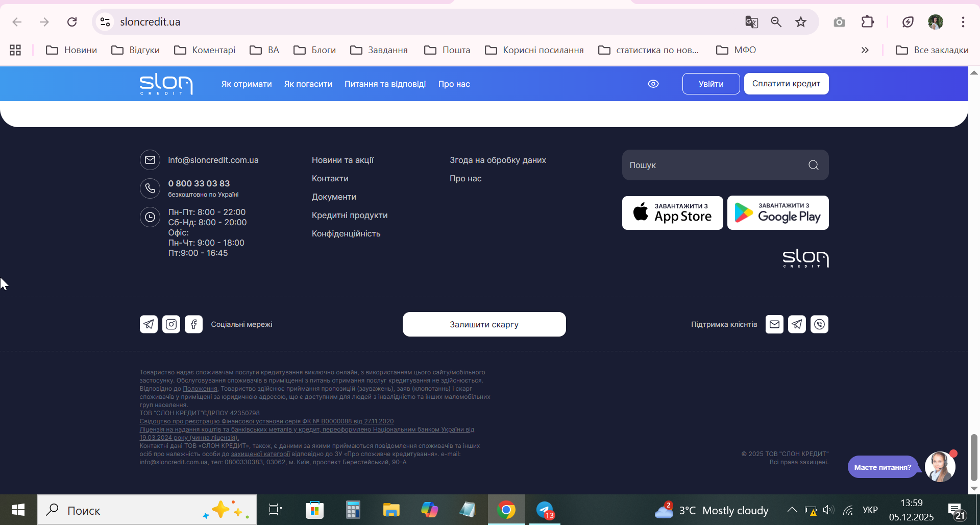The height and width of the screenshot is (525, 980).
Task: Click the phone icon beside 0 800 number
Action: pyautogui.click(x=150, y=188)
